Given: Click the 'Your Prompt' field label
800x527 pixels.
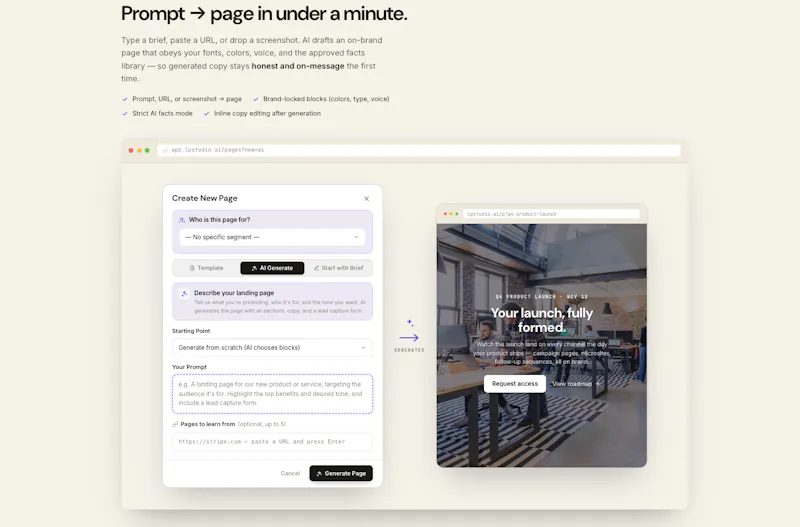Looking at the screenshot, I should [x=189, y=367].
